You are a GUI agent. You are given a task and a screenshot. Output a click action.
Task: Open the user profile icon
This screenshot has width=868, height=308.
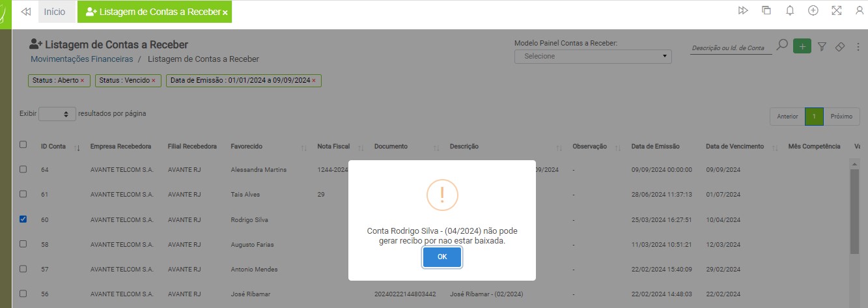860,10
